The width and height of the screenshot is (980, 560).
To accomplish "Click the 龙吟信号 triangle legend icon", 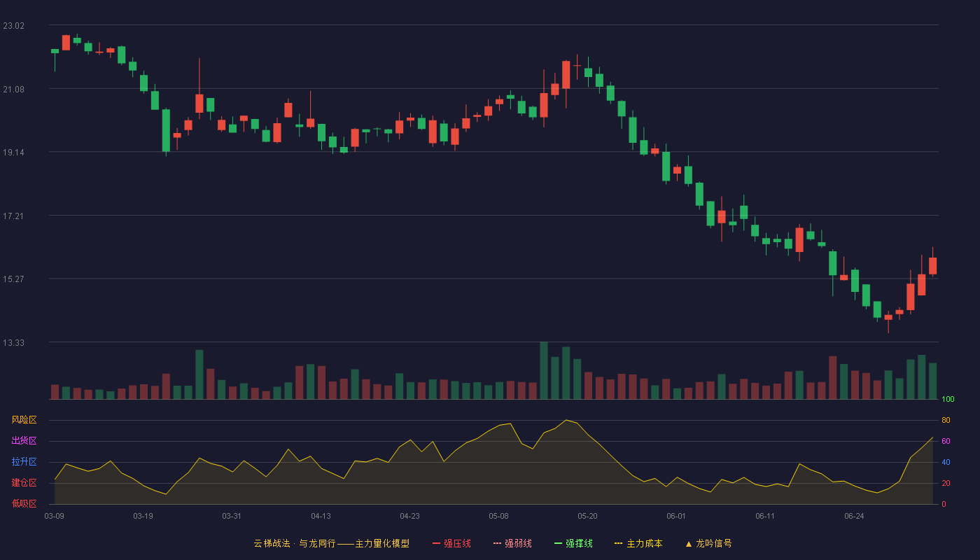I will point(689,544).
